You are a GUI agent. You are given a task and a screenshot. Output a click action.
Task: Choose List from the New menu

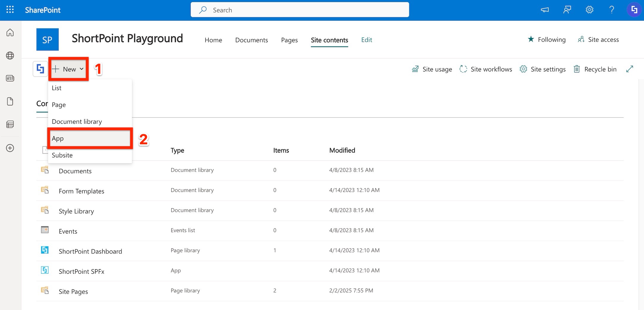pos(90,88)
